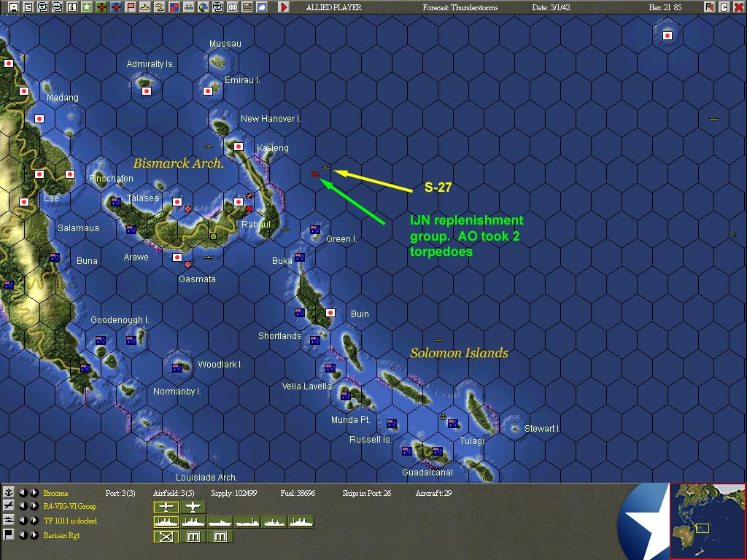Click the 'Supply: 102499' readout
The image size is (747, 560).
(x=234, y=493)
